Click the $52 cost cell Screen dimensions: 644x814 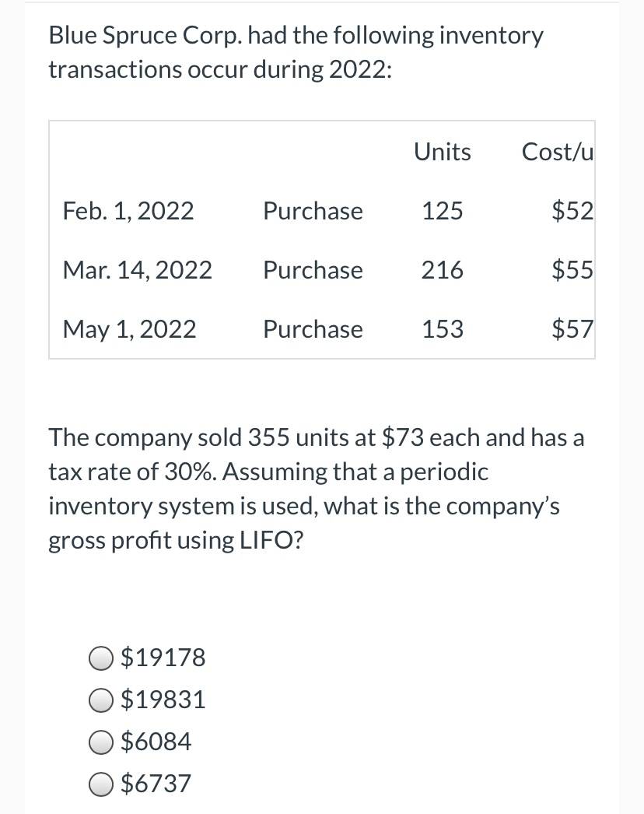tap(572, 212)
